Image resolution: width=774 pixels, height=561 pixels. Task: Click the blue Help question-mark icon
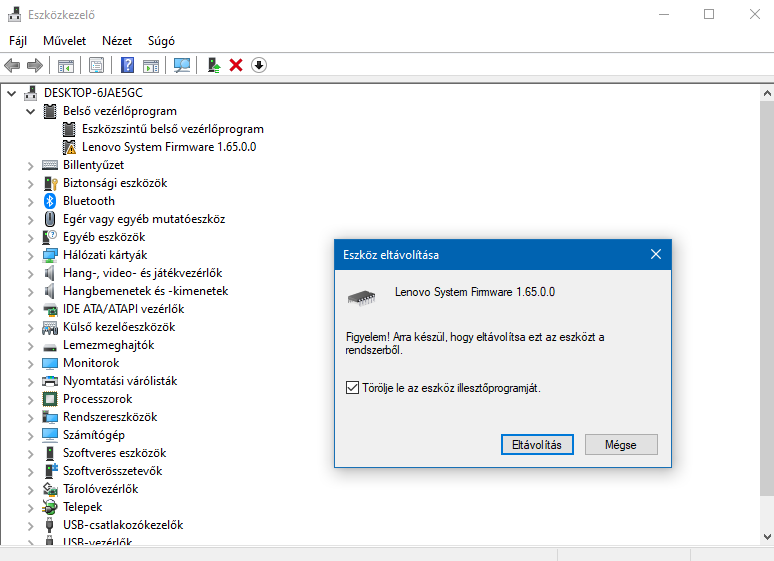tap(127, 65)
